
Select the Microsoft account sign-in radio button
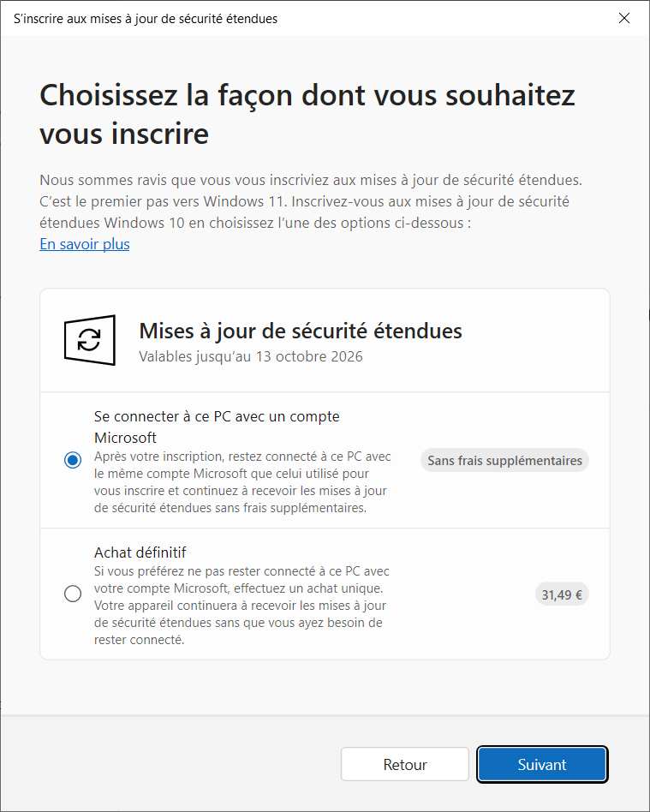[73, 461]
